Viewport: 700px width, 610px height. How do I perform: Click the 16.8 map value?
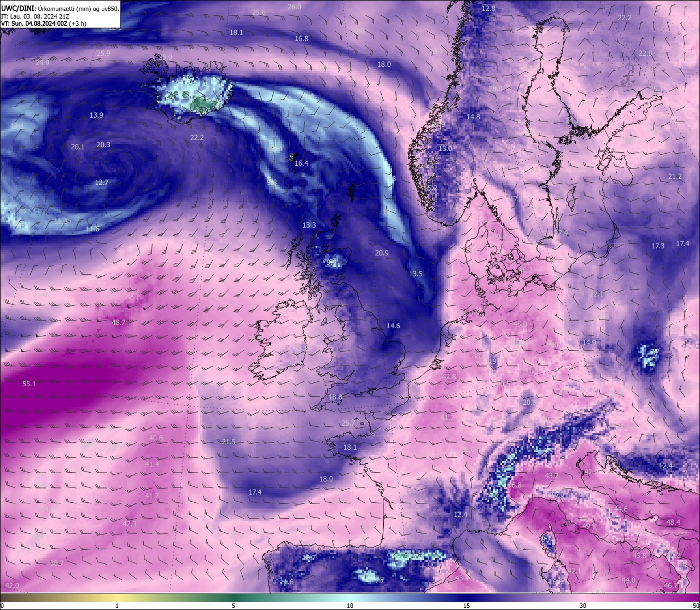tap(301, 39)
